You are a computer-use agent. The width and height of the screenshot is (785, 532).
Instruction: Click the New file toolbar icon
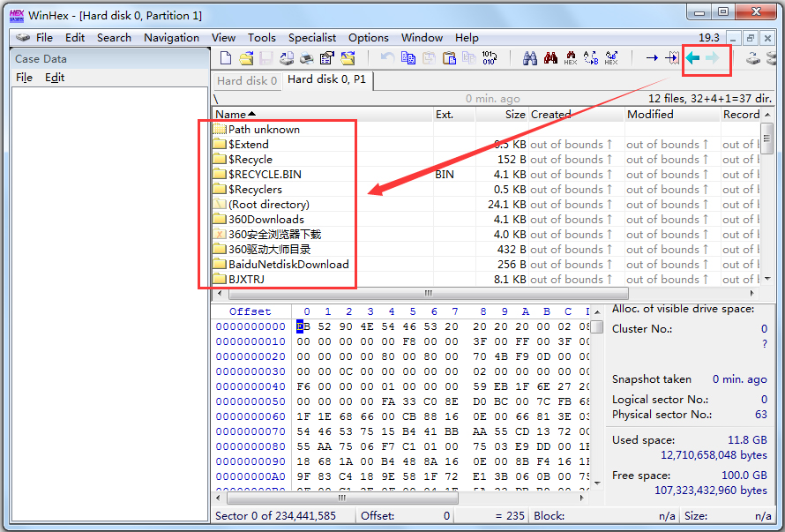point(226,59)
